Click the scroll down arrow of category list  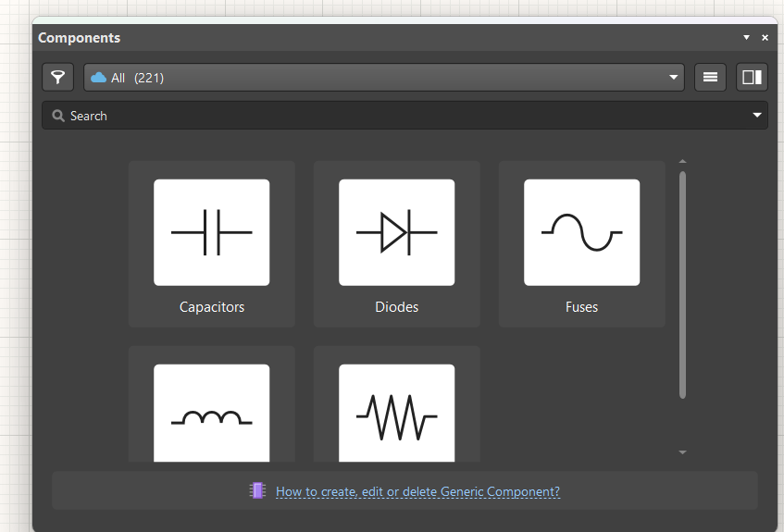(x=682, y=452)
